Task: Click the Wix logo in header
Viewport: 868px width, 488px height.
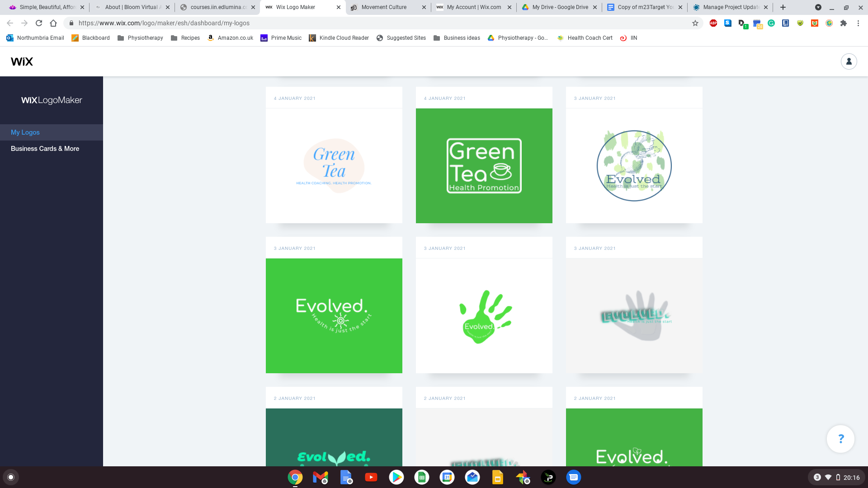Action: (22, 61)
